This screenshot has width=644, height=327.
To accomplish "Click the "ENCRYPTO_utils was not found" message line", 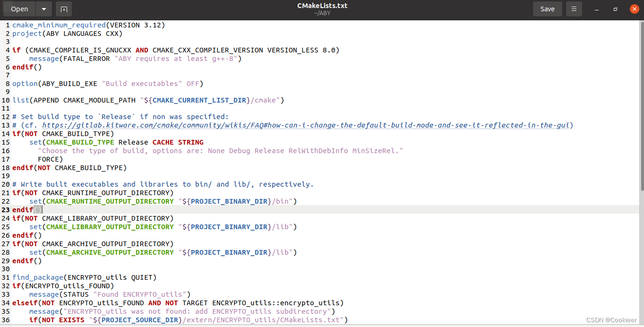I will click(182, 311).
